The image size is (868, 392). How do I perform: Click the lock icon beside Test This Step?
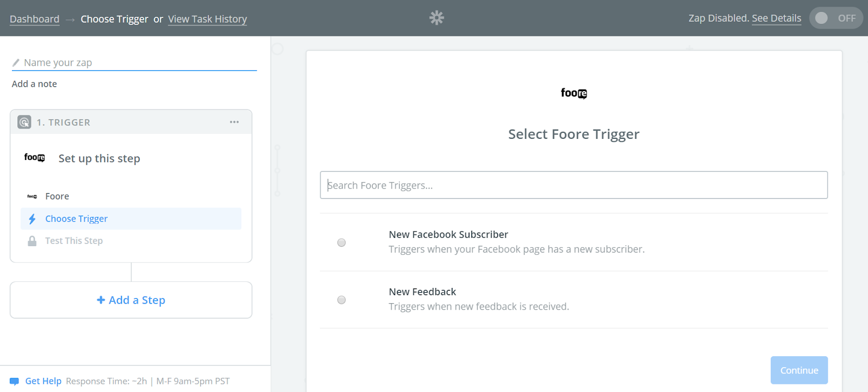[32, 241]
